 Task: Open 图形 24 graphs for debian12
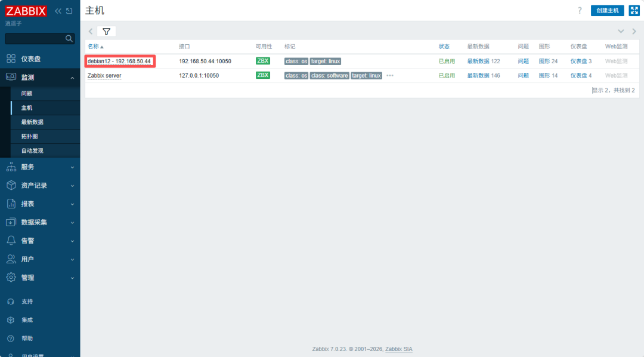pyautogui.click(x=544, y=61)
